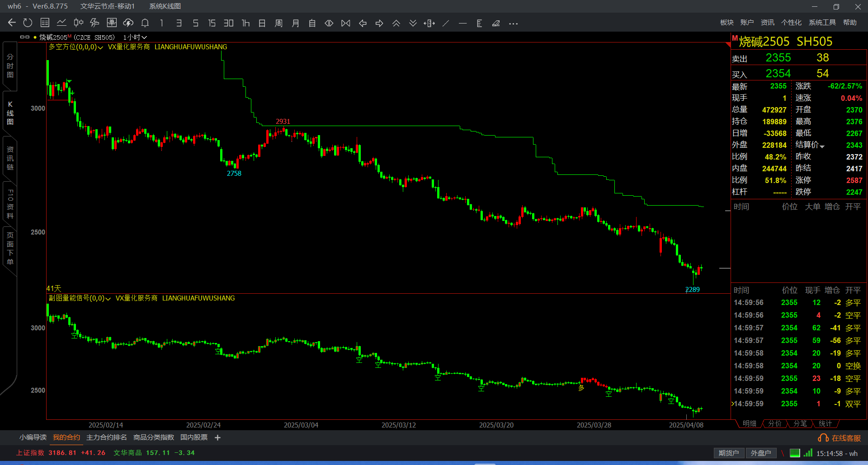868x465 pixels.
Task: Click the quote list icon in the toolbar
Action: [45, 23]
